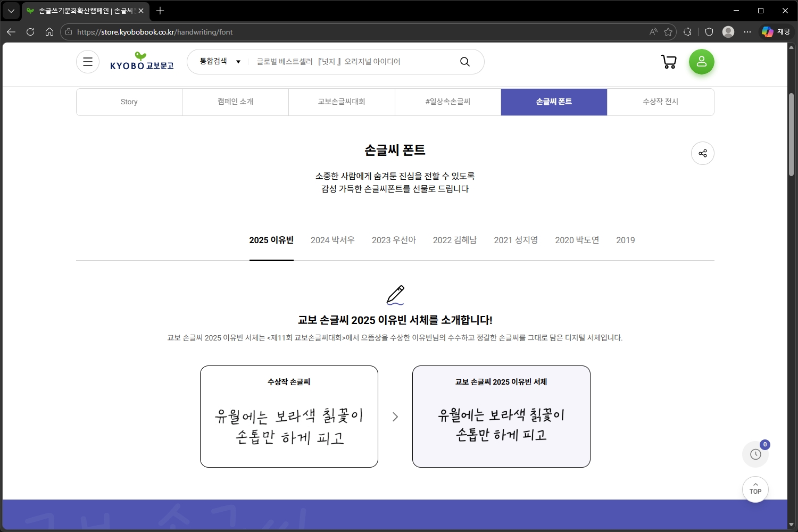Screen dimensions: 798x532
Task: Open recently viewed history clock icon
Action: tap(755, 454)
